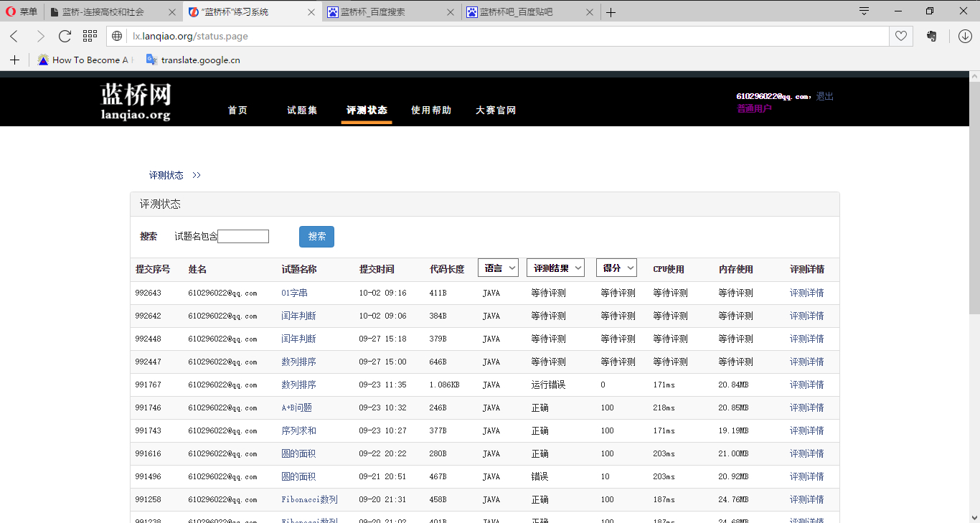Open the 01字串 problem link
This screenshot has height=523, width=980.
(x=294, y=293)
